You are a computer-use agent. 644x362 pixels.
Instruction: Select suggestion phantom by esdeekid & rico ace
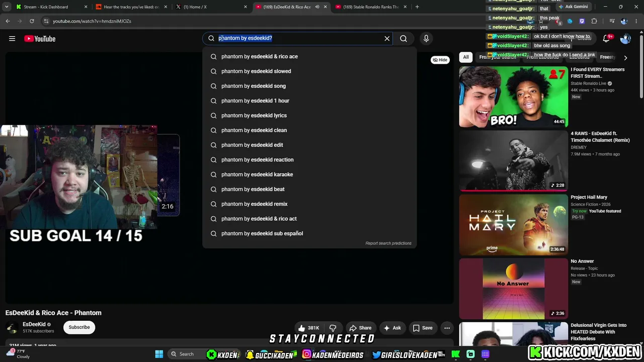[x=309, y=56]
